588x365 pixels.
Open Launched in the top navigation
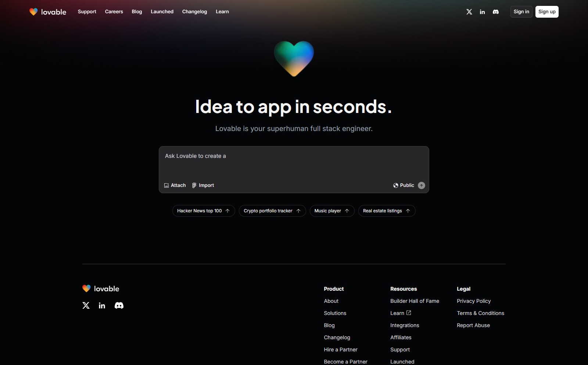pyautogui.click(x=162, y=12)
